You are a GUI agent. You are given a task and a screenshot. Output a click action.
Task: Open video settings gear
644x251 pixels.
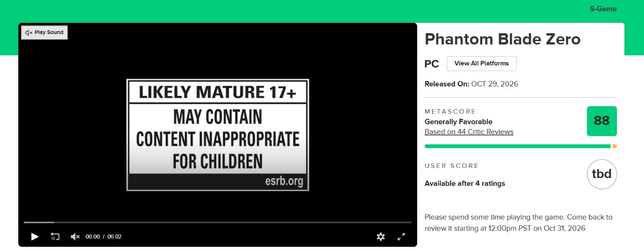tap(381, 237)
